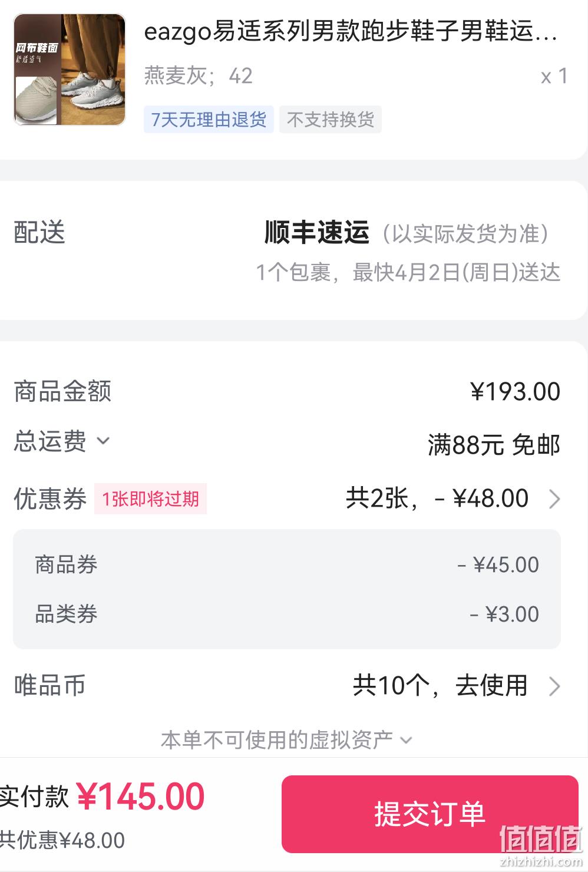
Task: Open the eazgo shoe product thumbnail
Action: (70, 70)
